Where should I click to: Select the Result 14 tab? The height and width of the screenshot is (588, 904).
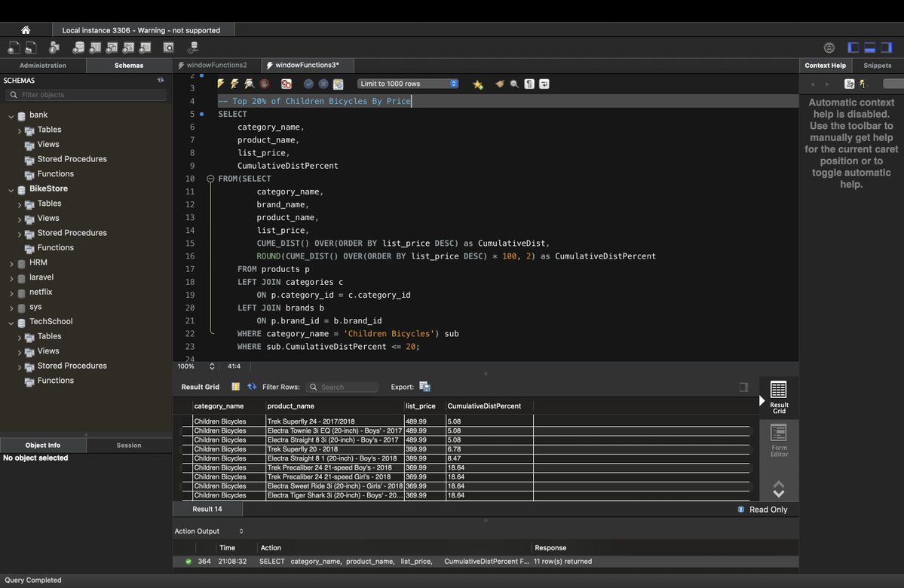207,509
